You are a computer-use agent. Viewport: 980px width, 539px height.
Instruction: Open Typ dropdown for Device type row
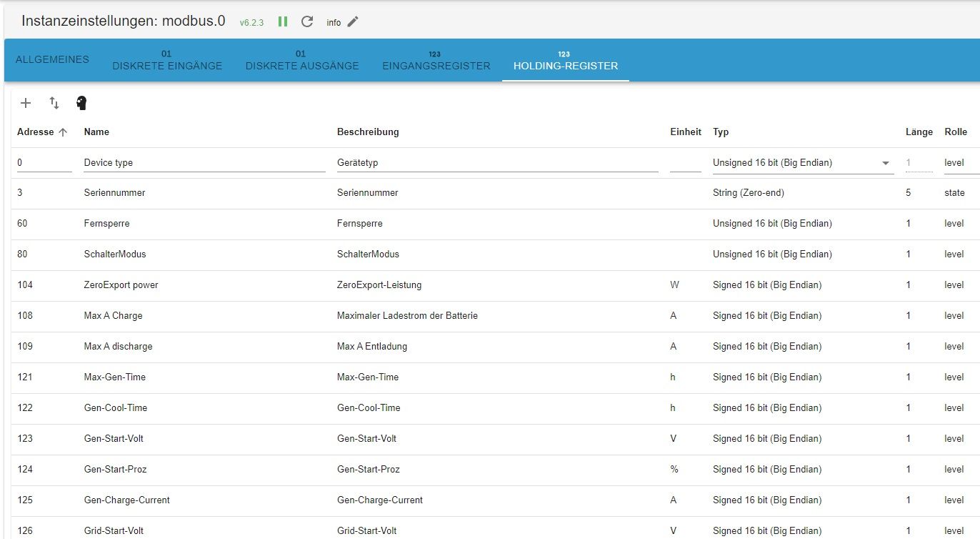click(x=803, y=163)
